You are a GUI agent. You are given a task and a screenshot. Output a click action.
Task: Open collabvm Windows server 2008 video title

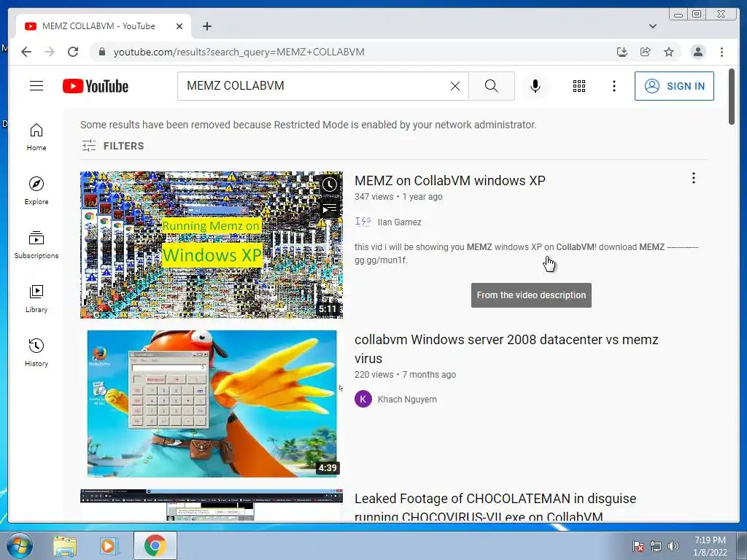click(x=506, y=349)
